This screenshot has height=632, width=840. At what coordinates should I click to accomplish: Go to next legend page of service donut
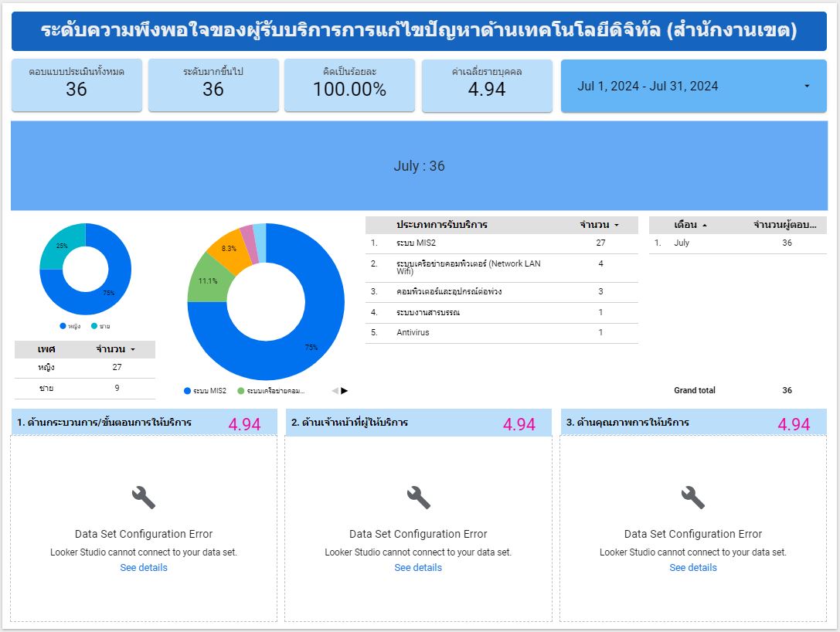(345, 391)
